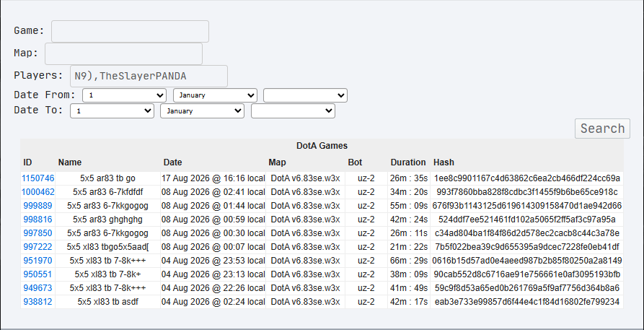Viewport: 644px width, 330px height.
Task: Select name cell '5x5 ar83 ghghghg'
Action: point(107,220)
